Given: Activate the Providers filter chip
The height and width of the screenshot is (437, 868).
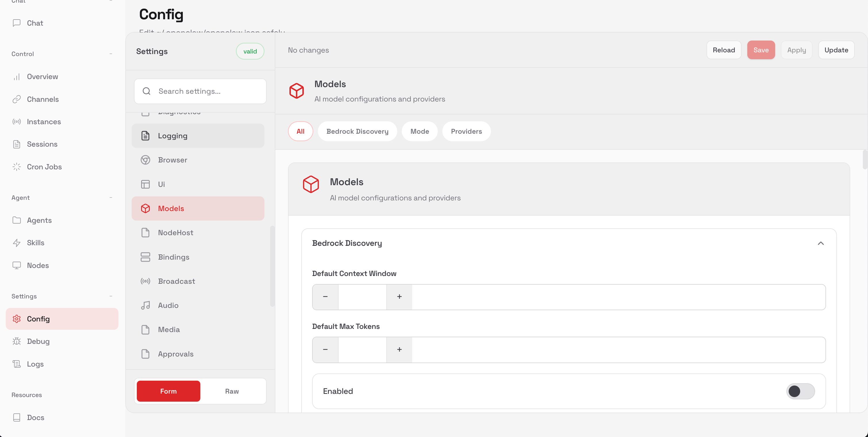Looking at the screenshot, I should pos(466,131).
